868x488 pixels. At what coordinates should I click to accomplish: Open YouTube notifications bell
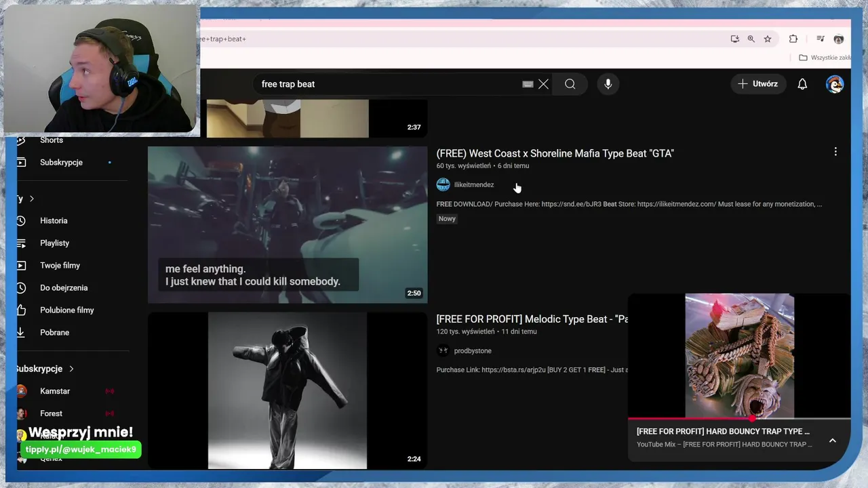point(802,84)
